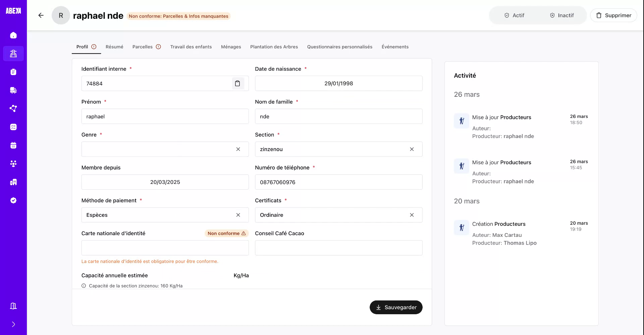Viewport: 644px width, 335px height.
Task: Click the Sauvegarder button
Action: coord(396,307)
